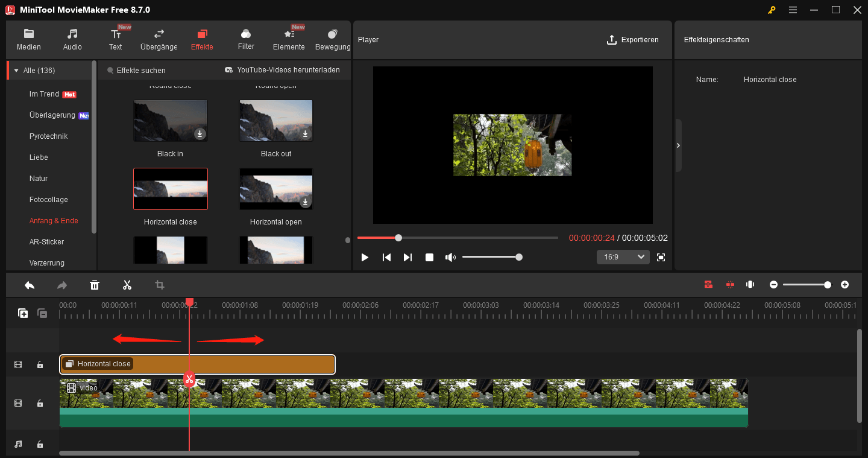Screen dimensions: 868x458
Task: Click YouTube-Videos herunterladen link
Action: (286, 70)
